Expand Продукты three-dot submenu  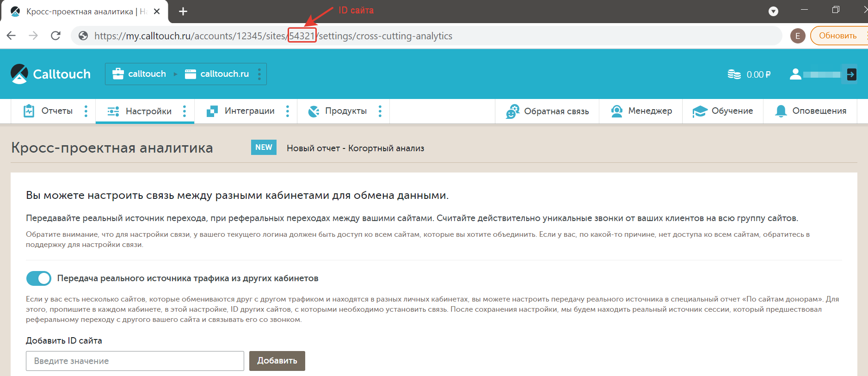point(380,111)
